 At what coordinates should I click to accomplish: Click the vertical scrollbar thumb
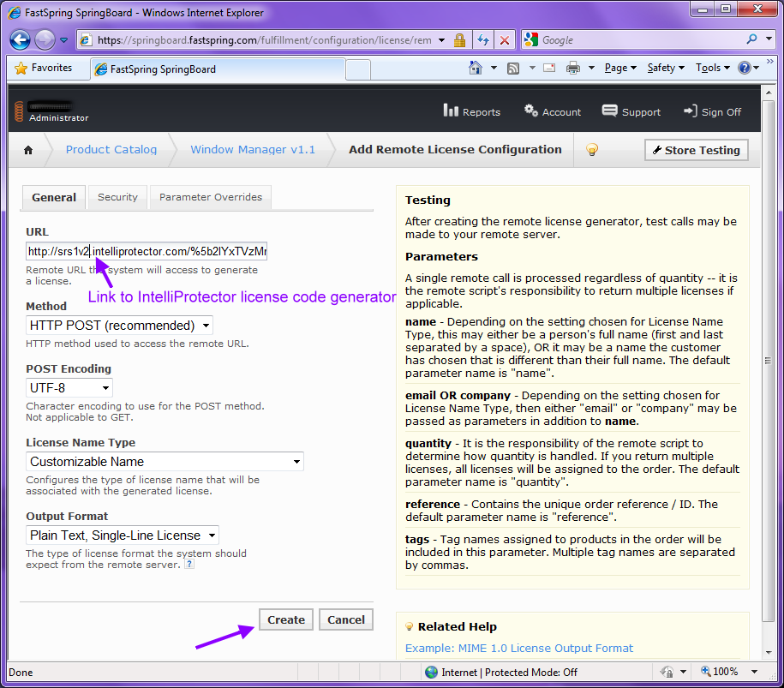tap(769, 361)
